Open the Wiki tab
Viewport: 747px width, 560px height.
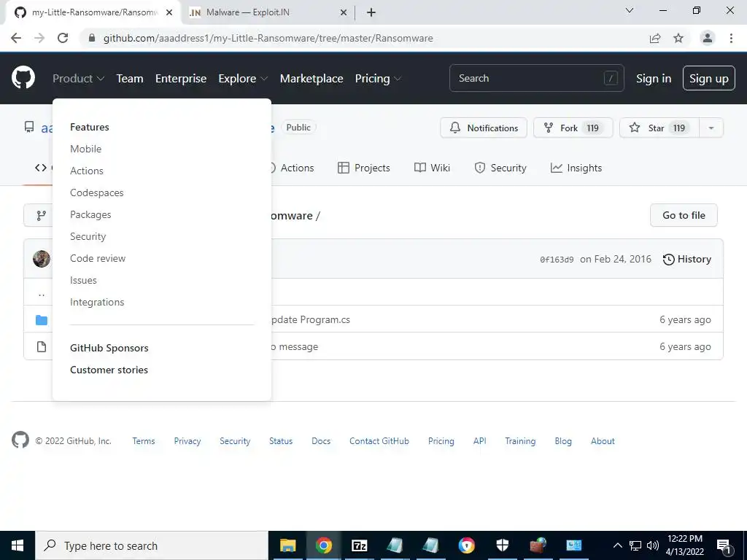pyautogui.click(x=432, y=168)
